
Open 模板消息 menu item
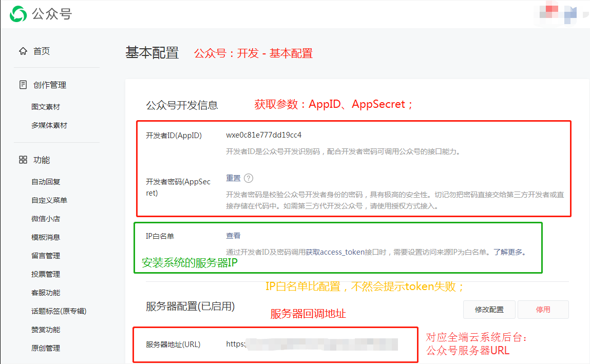coord(46,237)
